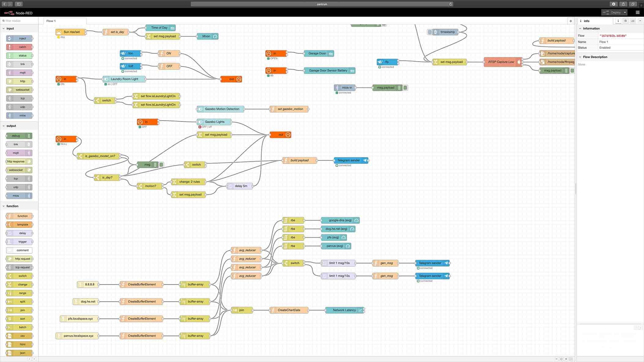Select the http request palette node

tap(20, 259)
